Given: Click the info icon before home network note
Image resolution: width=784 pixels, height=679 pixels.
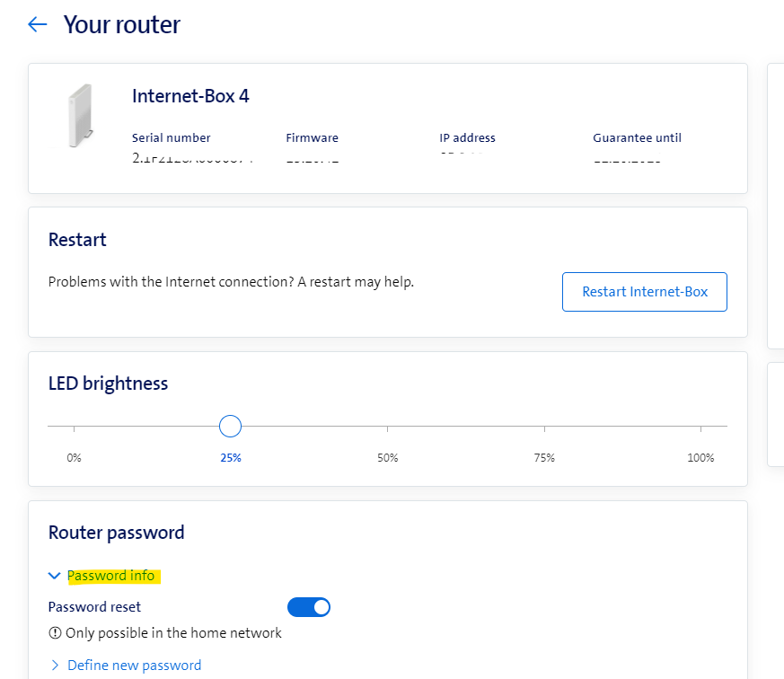Looking at the screenshot, I should click(55, 633).
